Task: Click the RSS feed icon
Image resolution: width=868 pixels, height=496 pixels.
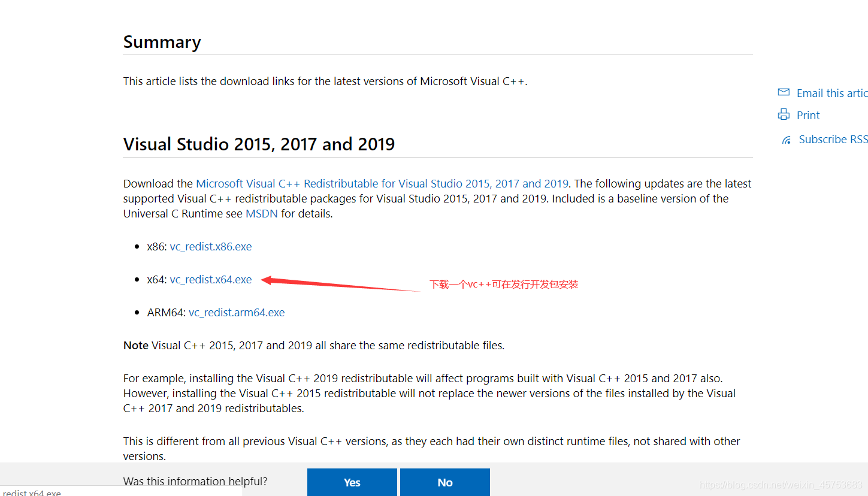Action: tap(787, 140)
